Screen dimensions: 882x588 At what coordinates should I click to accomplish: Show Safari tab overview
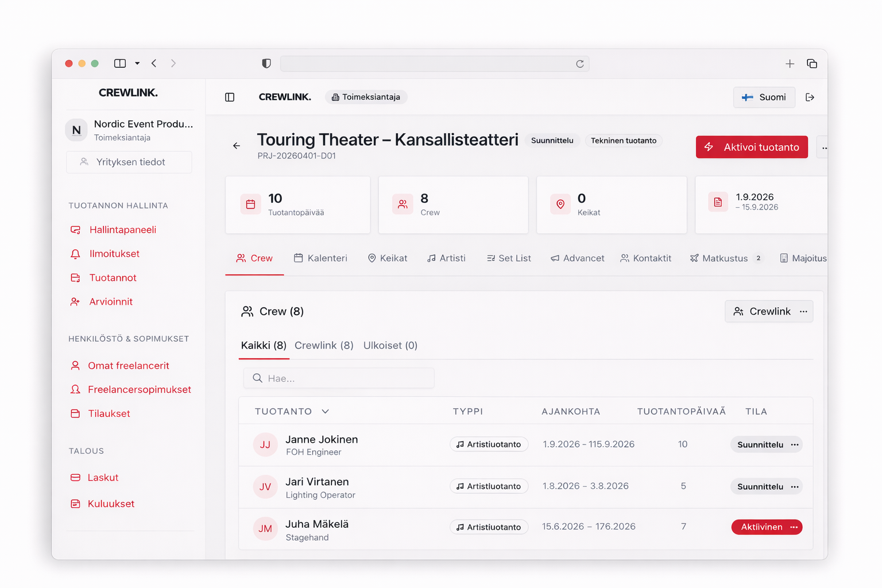(812, 64)
